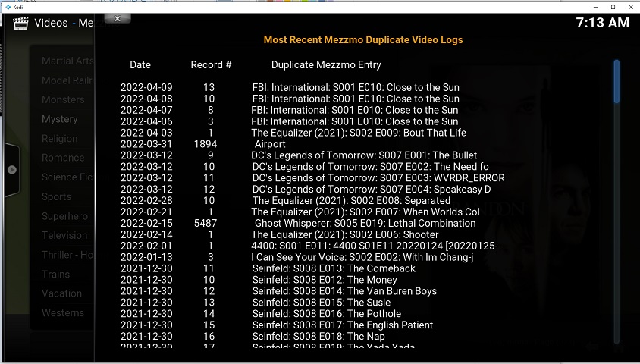Select the Monsters category
This screenshot has height=364, width=640.
pos(63,99)
